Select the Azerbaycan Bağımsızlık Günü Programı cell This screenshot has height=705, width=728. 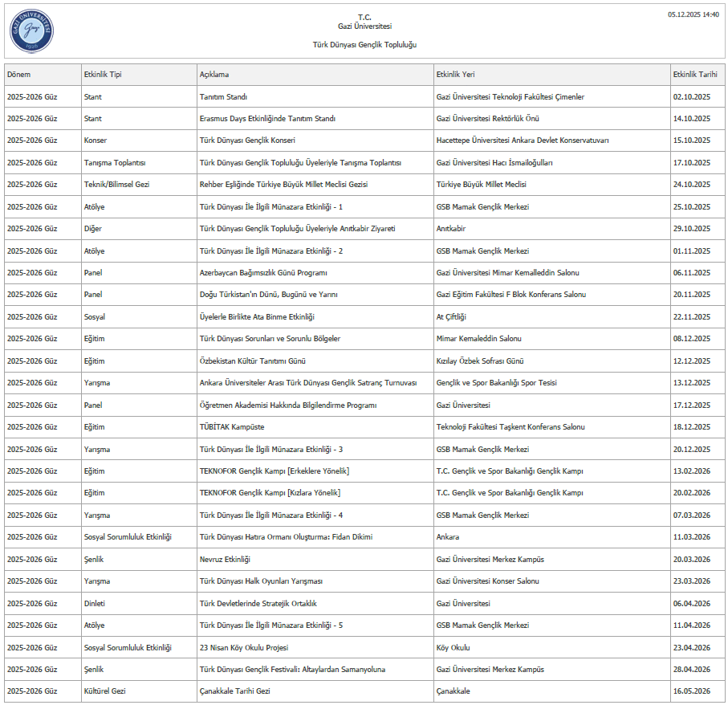[263, 273]
